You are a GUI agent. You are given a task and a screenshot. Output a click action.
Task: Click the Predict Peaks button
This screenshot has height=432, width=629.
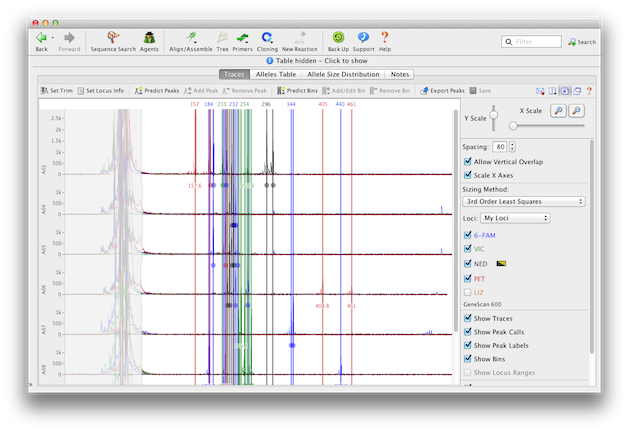click(x=157, y=90)
